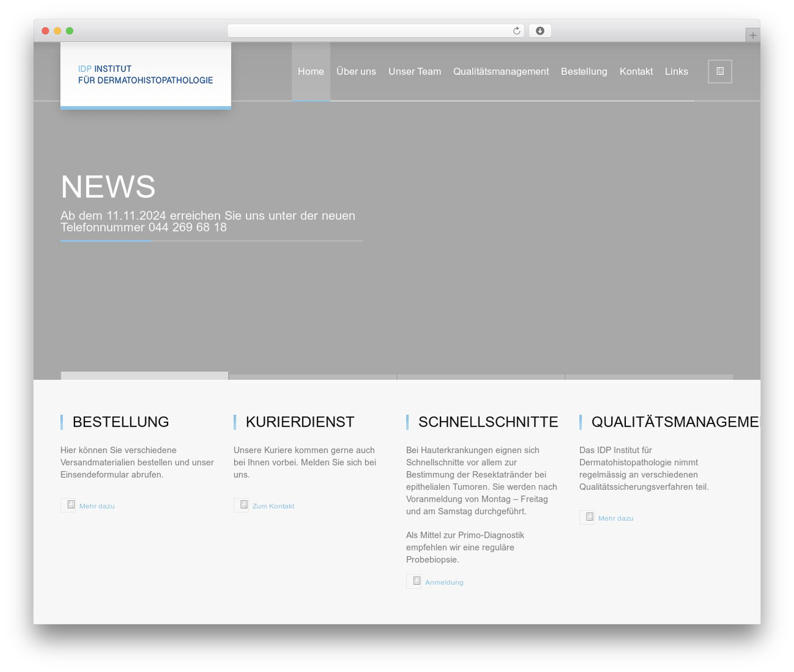Click the icon beside Qualitätsmanagement's Mehr dazu
794x672 pixels.
tap(587, 518)
